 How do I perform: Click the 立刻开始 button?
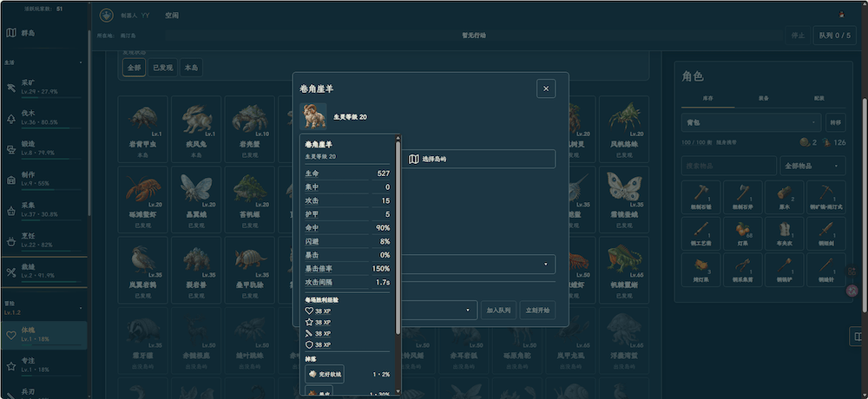(537, 310)
